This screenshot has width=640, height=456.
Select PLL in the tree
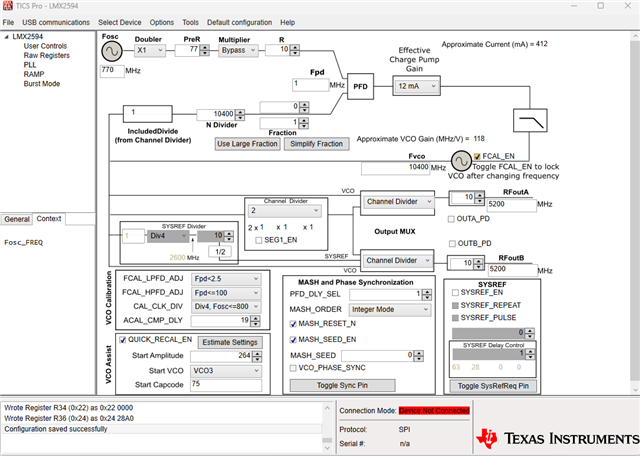click(x=30, y=65)
